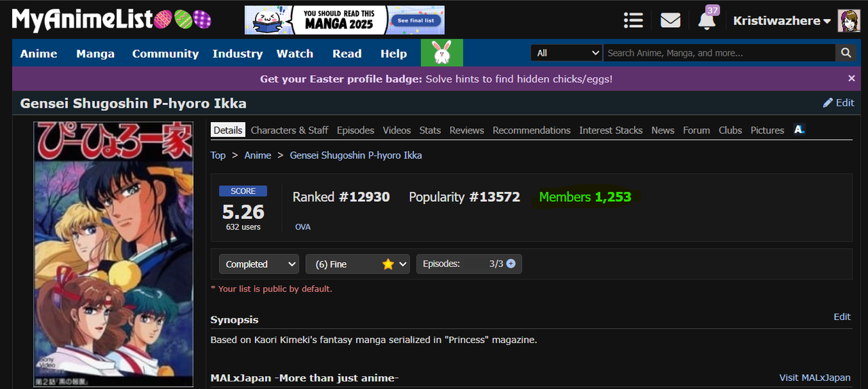Dismiss the Easter badge banner
Viewport: 868px width, 389px height.
[x=852, y=79]
